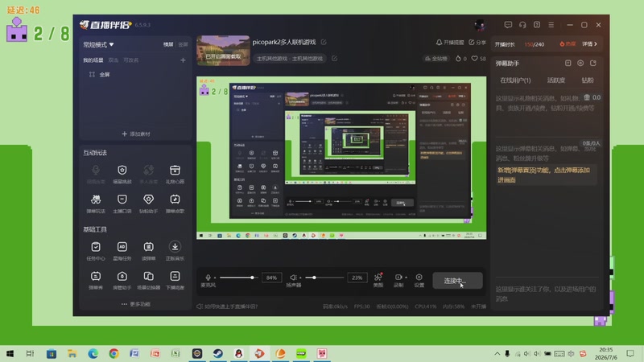Click the user avatar in title bar
The width and height of the screenshot is (644, 362).
pyautogui.click(x=479, y=25)
